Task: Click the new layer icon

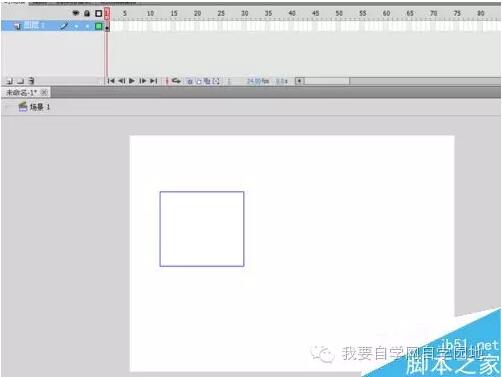Action: (9, 81)
